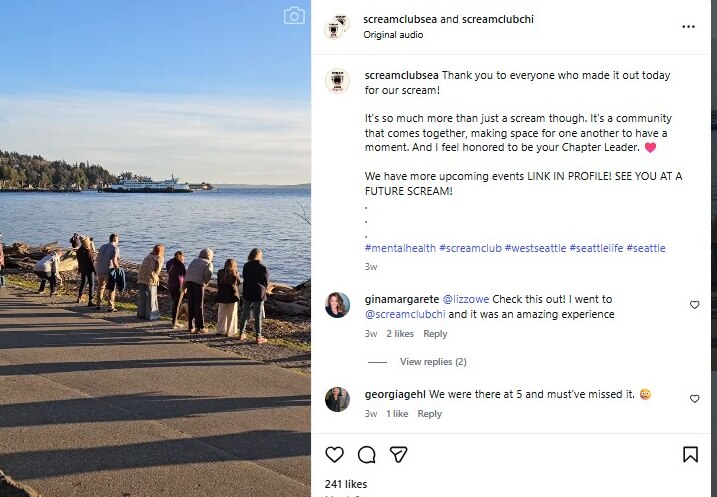Click the beach scream photo

[x=155, y=250]
